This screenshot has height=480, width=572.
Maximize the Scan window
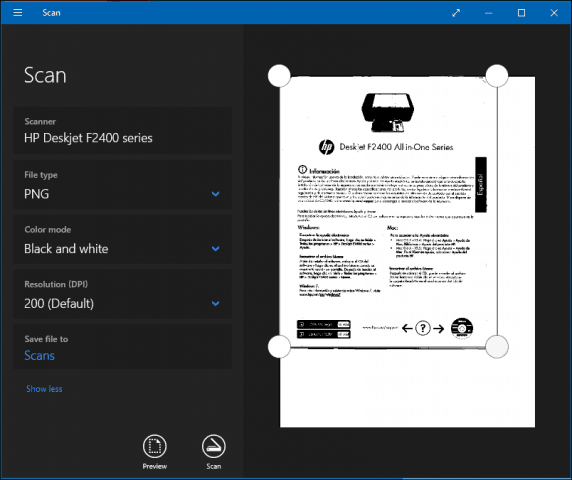(522, 13)
